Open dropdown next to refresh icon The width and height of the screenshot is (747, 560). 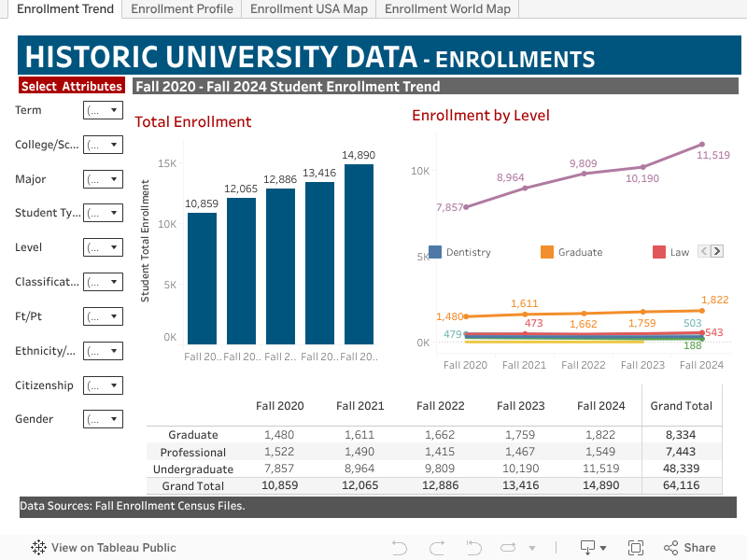point(532,548)
